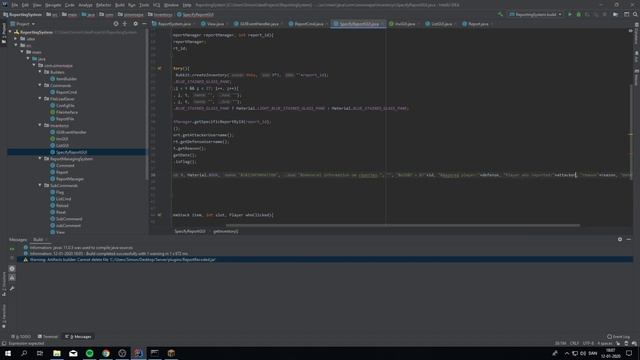
Task: Open Messages panel settings gear
Action: pos(620,240)
